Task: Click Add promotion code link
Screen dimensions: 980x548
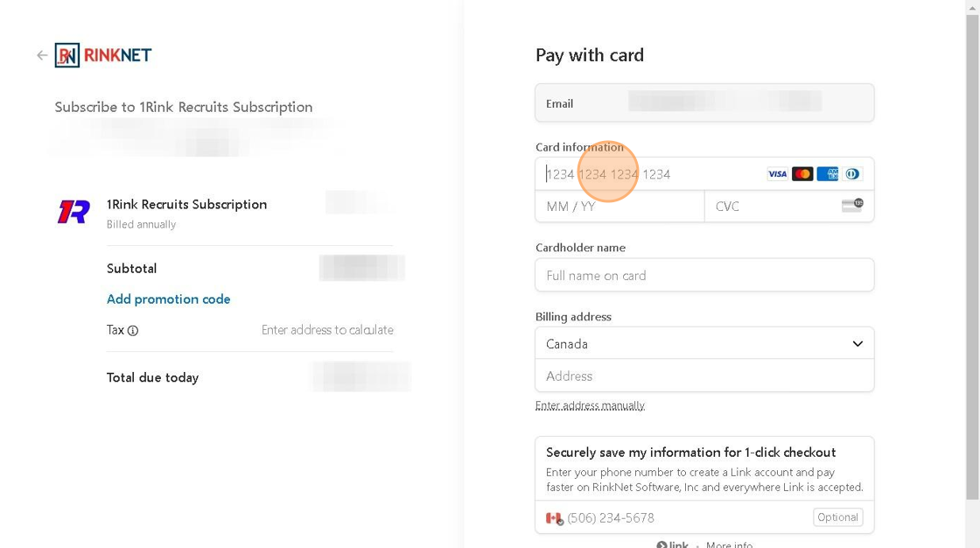Action: 169,299
